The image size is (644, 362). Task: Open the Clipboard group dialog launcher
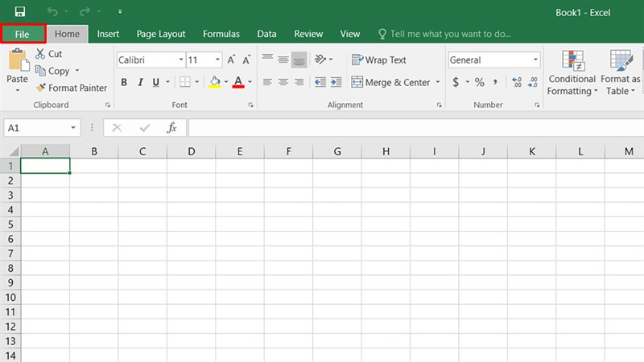pos(108,105)
